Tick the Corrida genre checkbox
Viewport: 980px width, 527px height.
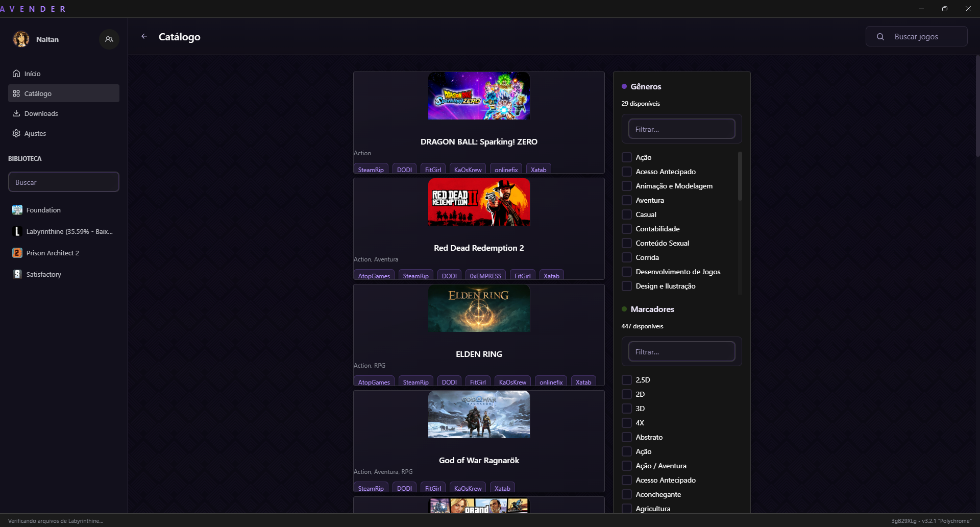(627, 257)
